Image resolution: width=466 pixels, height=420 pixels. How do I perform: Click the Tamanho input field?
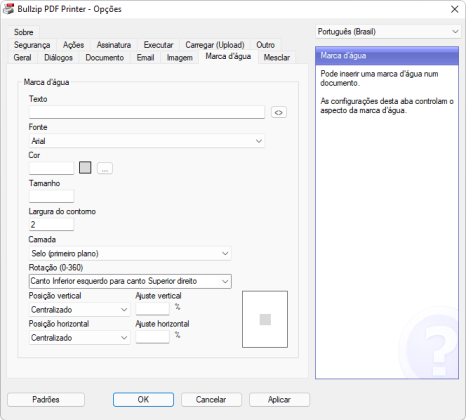point(51,196)
